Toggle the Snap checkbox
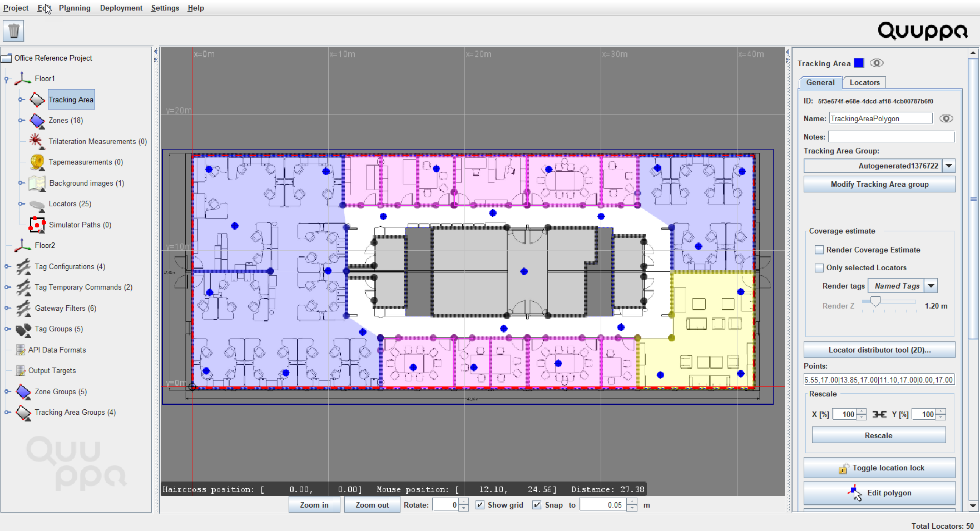This screenshot has height=531, width=980. (x=537, y=505)
